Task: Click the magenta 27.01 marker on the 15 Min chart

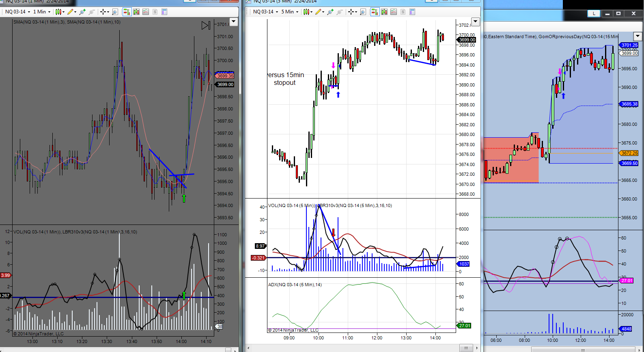Action: (627, 281)
